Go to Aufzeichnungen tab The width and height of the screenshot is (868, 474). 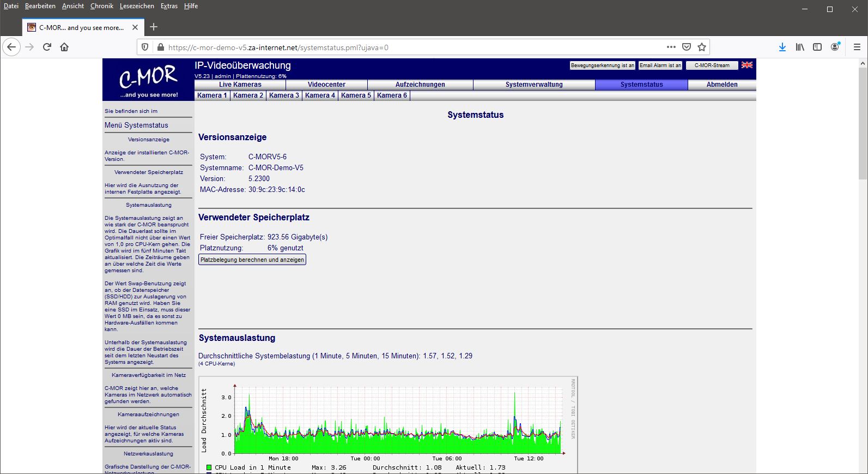pyautogui.click(x=420, y=85)
